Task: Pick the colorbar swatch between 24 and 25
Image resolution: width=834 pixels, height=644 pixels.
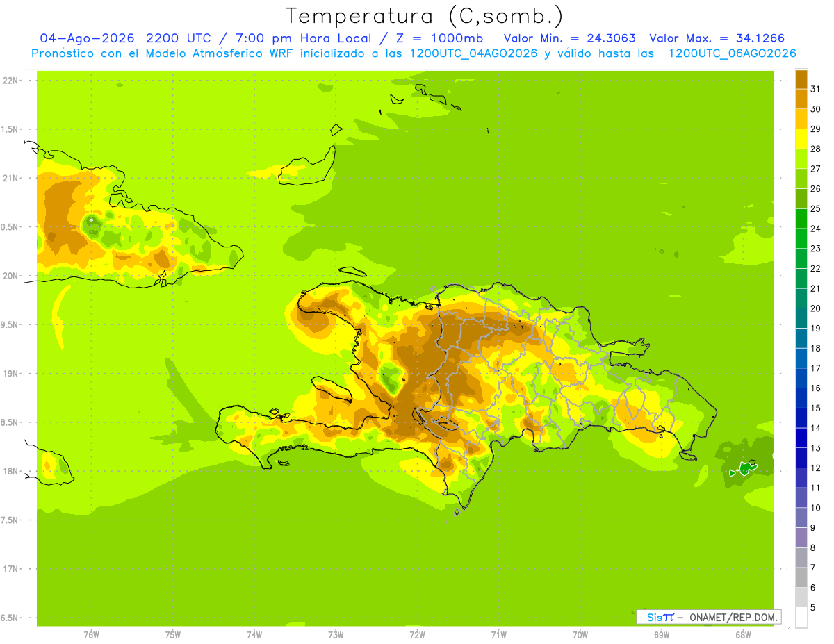Action: (801, 219)
